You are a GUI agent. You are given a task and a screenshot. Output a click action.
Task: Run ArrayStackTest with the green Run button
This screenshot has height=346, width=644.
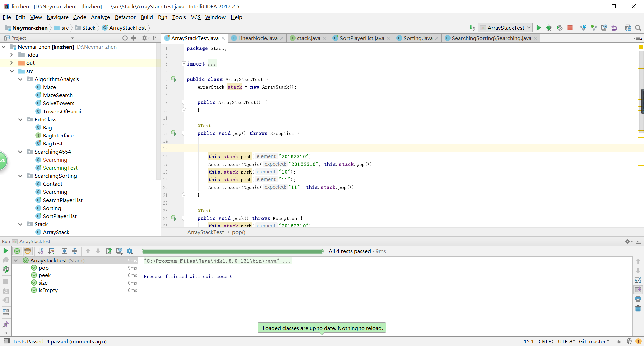[539, 28]
